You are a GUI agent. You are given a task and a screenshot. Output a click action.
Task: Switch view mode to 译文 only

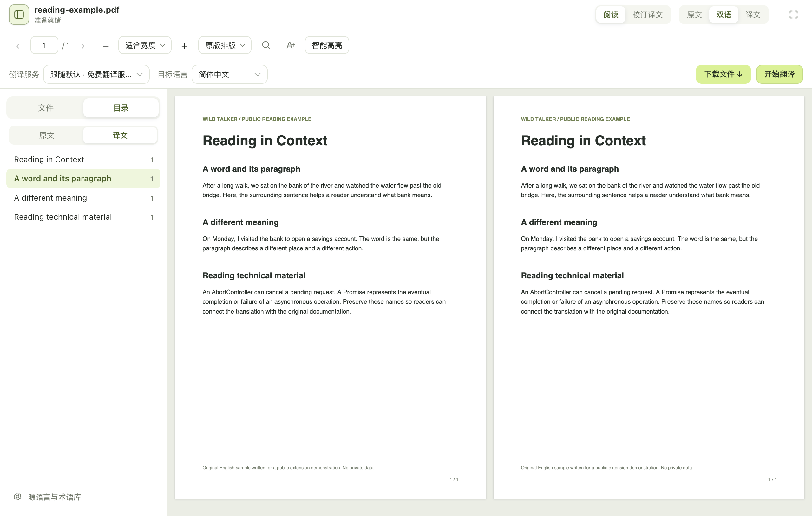(x=753, y=15)
